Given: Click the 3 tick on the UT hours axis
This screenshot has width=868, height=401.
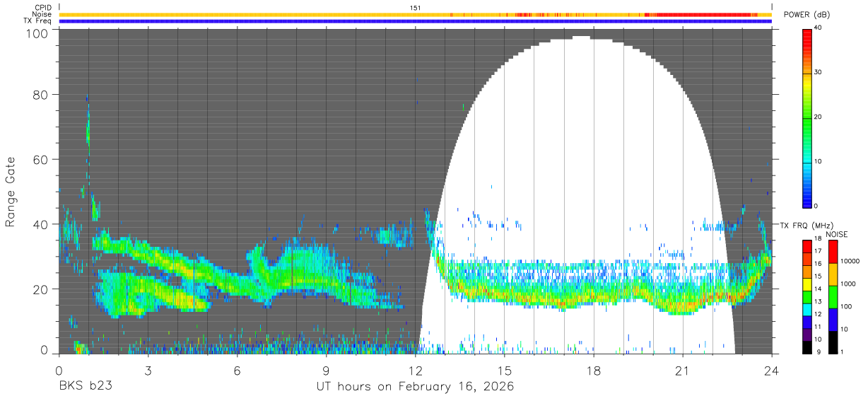Looking at the screenshot, I should [148, 370].
